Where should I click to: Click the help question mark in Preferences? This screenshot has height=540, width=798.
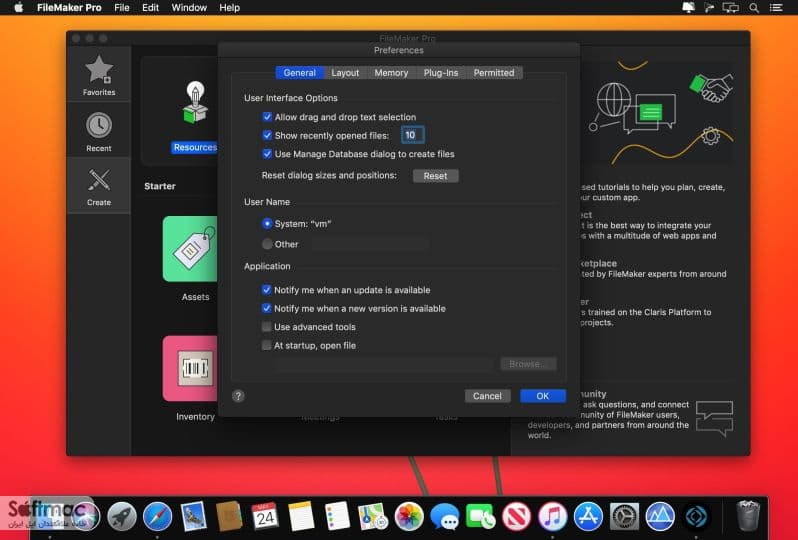[238, 396]
